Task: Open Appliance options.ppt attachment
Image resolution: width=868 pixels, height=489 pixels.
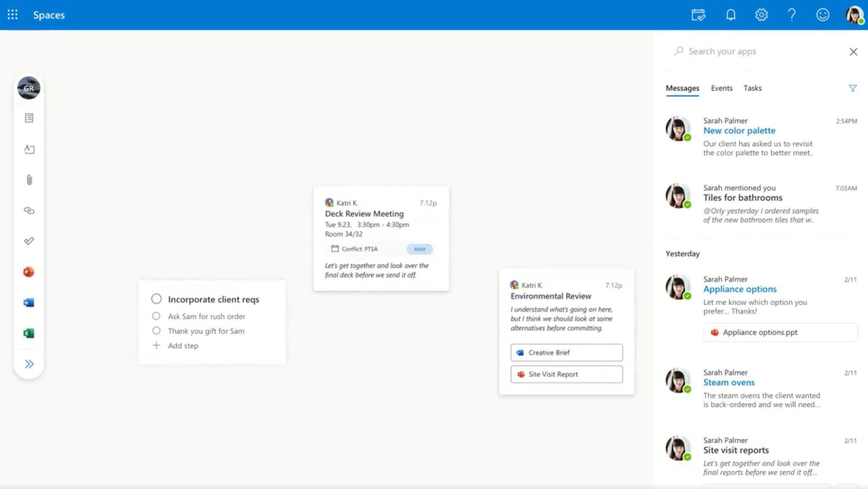Action: click(x=780, y=332)
